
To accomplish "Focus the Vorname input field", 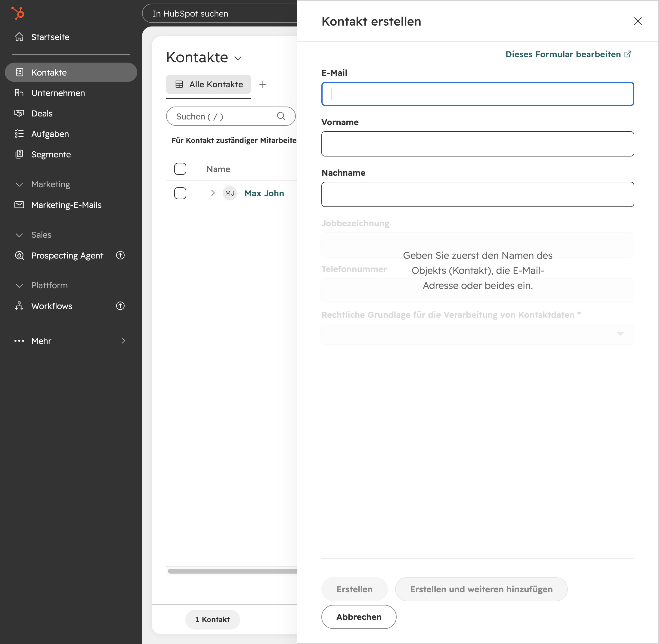I will tap(478, 144).
